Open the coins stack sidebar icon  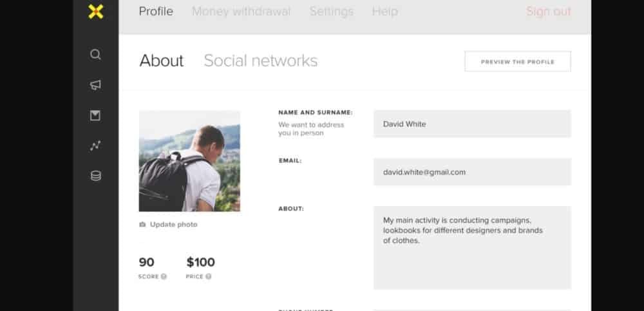[95, 176]
